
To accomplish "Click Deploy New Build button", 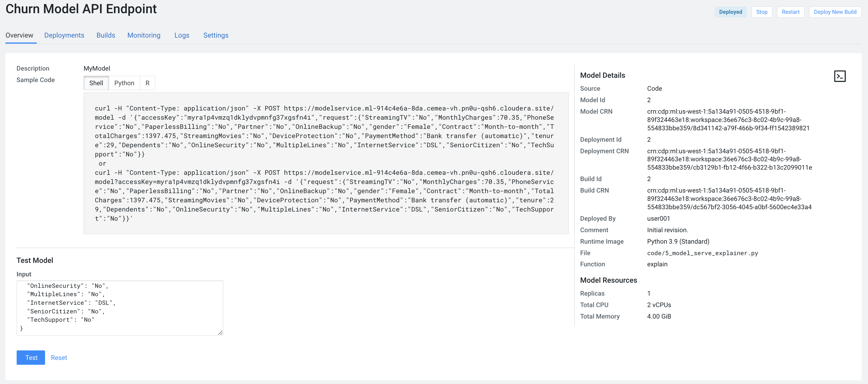I will [x=835, y=12].
